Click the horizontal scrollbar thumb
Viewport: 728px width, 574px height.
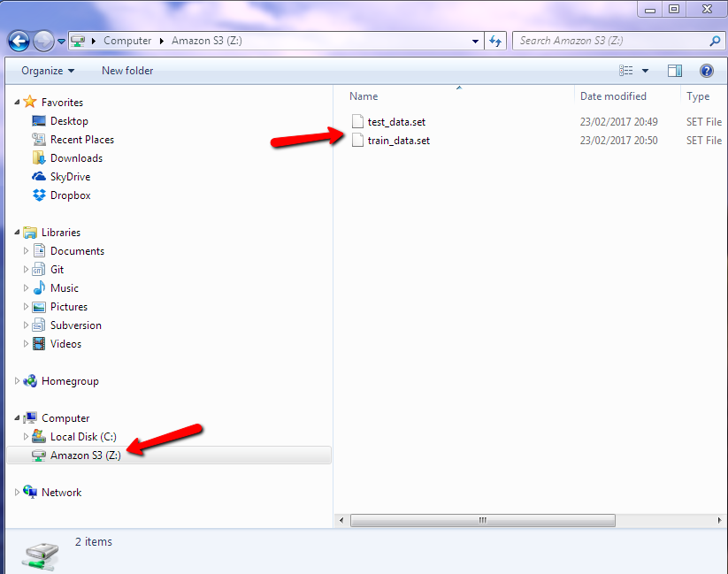pos(483,520)
